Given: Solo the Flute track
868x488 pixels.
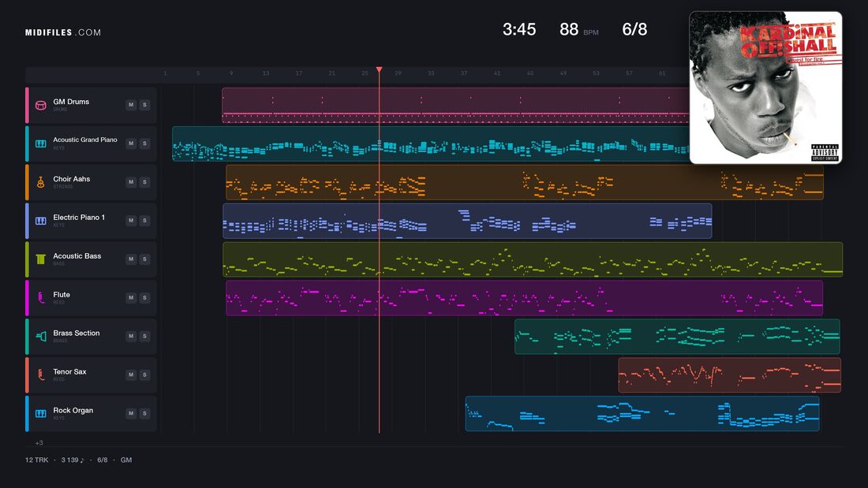Looking at the screenshot, I should [144, 298].
